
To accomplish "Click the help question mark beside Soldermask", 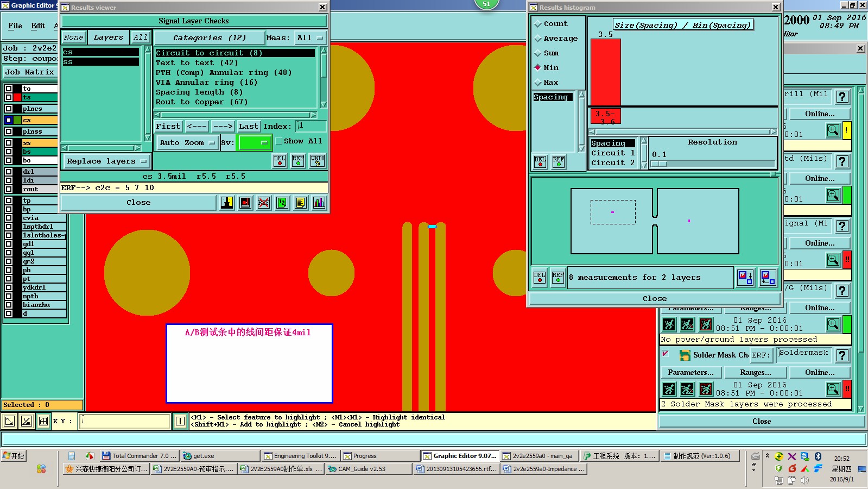I will (842, 355).
